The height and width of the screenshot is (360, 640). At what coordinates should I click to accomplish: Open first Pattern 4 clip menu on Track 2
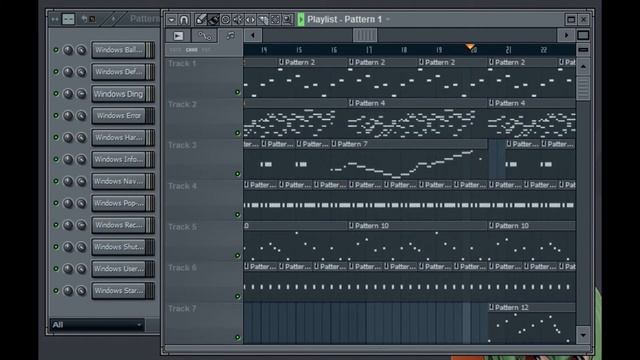[x=351, y=103]
